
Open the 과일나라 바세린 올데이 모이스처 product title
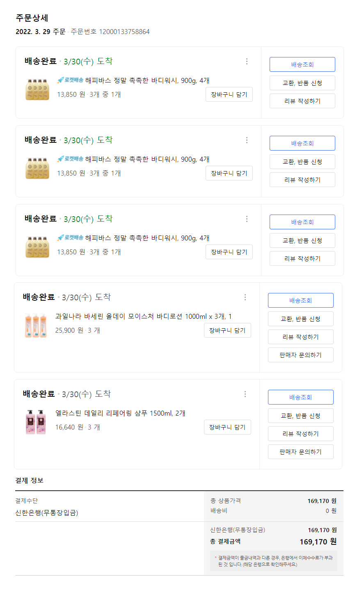143,316
